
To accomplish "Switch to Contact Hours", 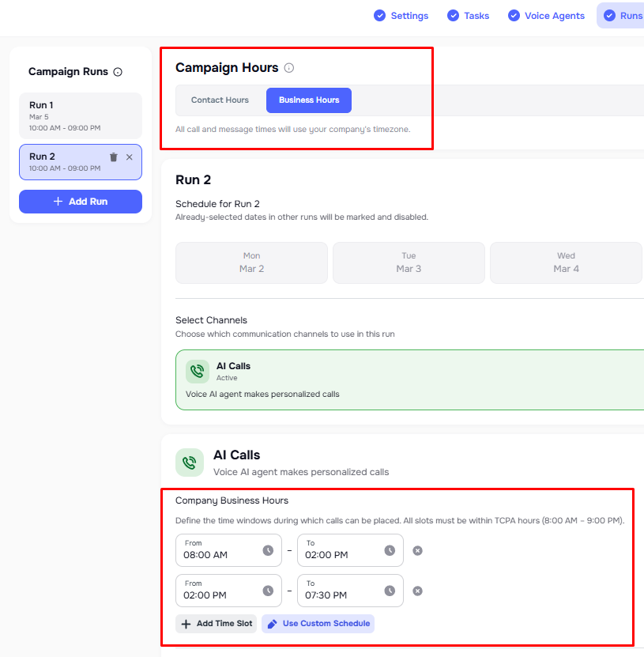I will pos(219,100).
